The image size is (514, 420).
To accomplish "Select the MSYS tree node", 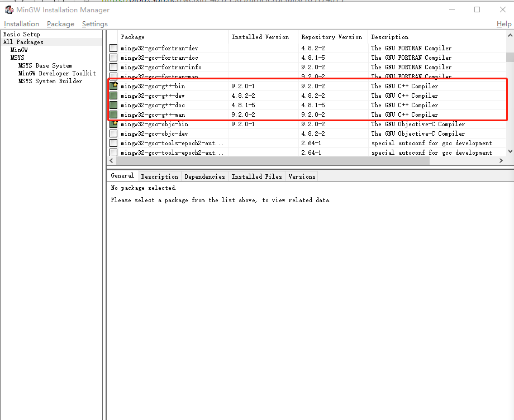I will pos(17,58).
